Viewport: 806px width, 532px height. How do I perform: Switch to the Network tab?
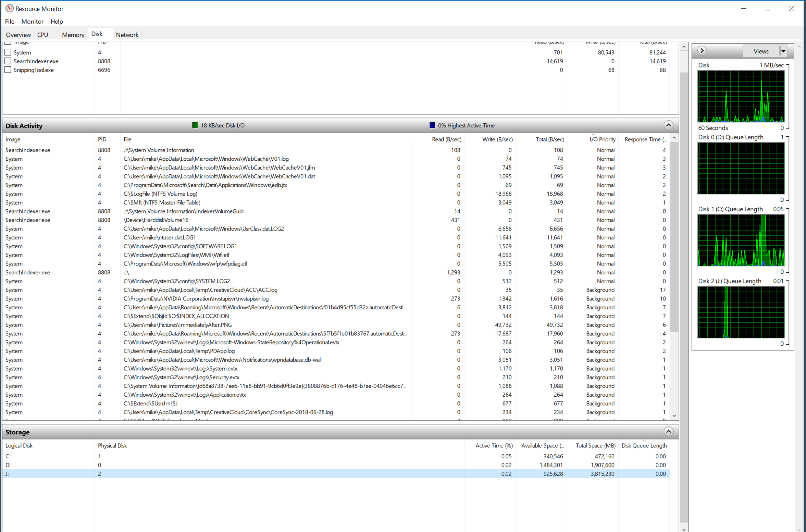[127, 35]
